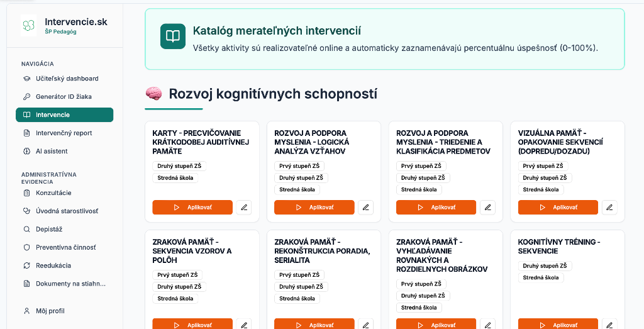Click the open book catalog icon
Image resolution: width=644 pixels, height=329 pixels.
[x=173, y=36]
